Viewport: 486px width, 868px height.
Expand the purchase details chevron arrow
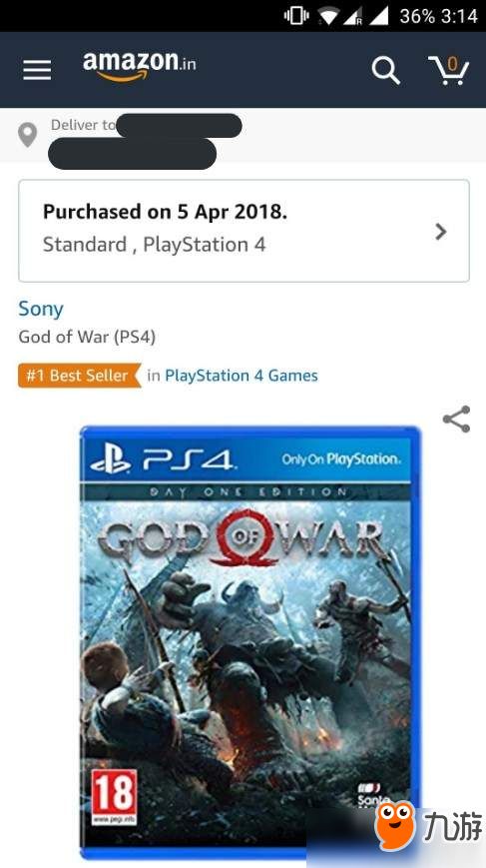coord(441,232)
